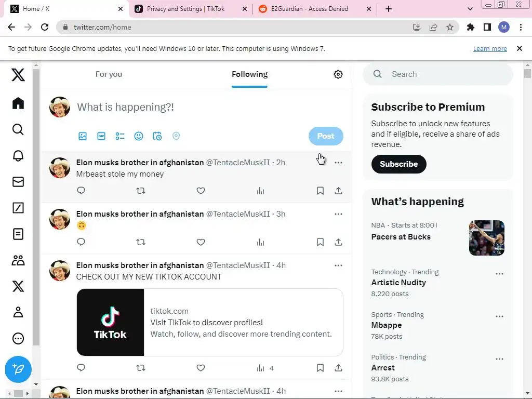Screen dimensions: 532x399
Task: Open Chrome extensions puzzle icon
Action: 471,27
